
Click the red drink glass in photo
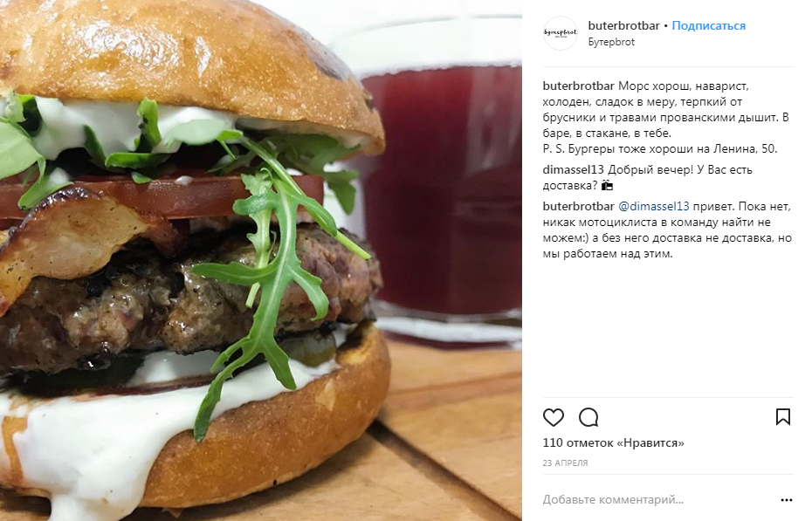click(x=443, y=196)
